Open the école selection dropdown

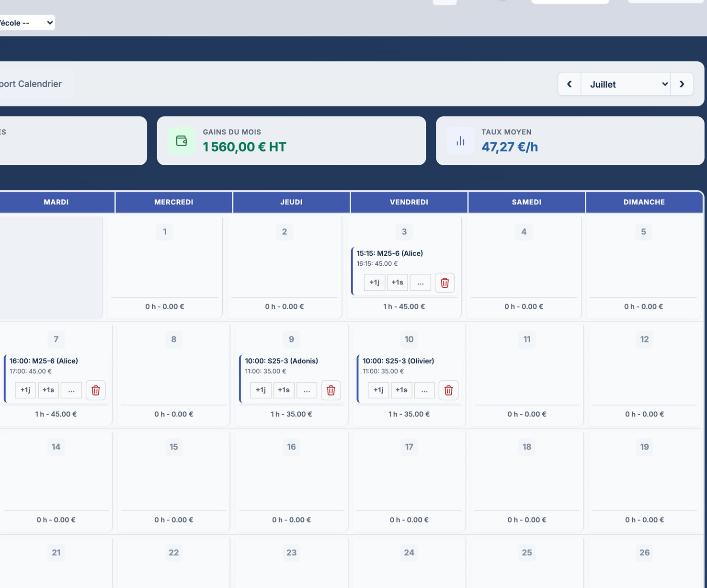pos(26,23)
